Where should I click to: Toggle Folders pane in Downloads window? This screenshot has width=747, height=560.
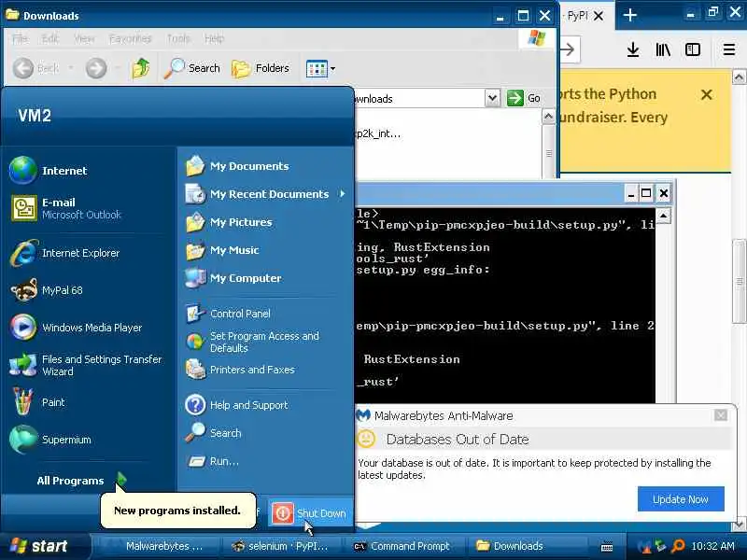pyautogui.click(x=261, y=68)
